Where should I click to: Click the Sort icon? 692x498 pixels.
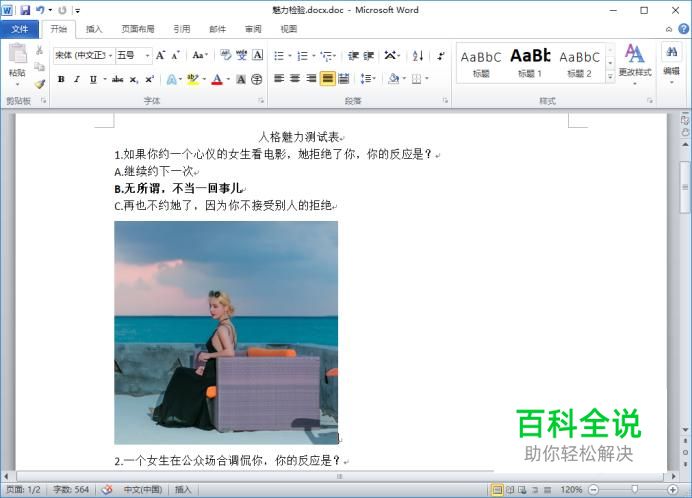click(418, 56)
